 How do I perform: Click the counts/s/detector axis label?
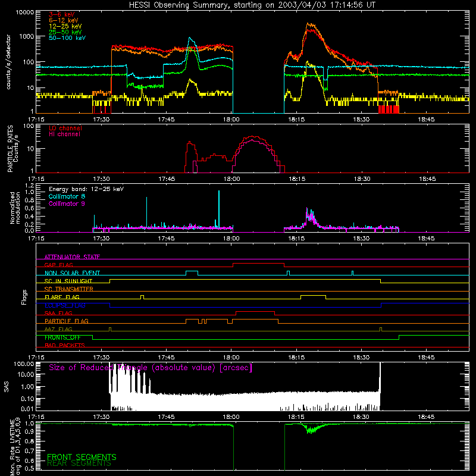click(8, 62)
